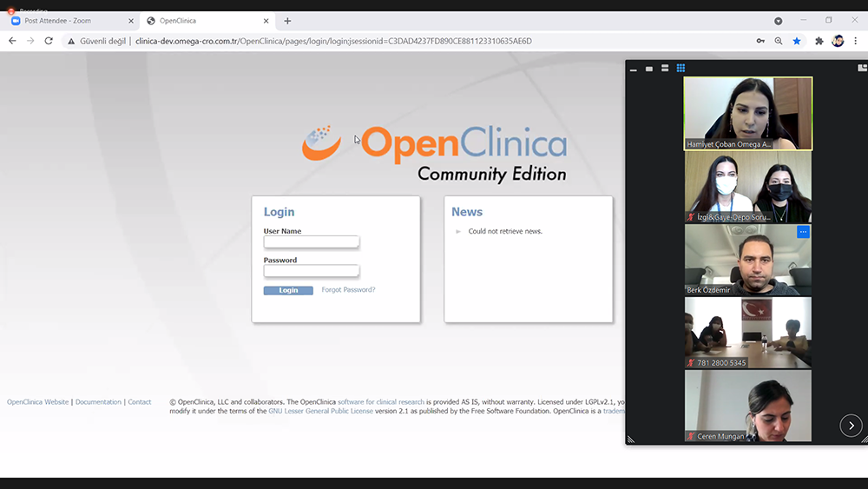868x489 pixels.
Task: Click the Chrome extensions puzzle icon
Action: pyautogui.click(x=819, y=41)
